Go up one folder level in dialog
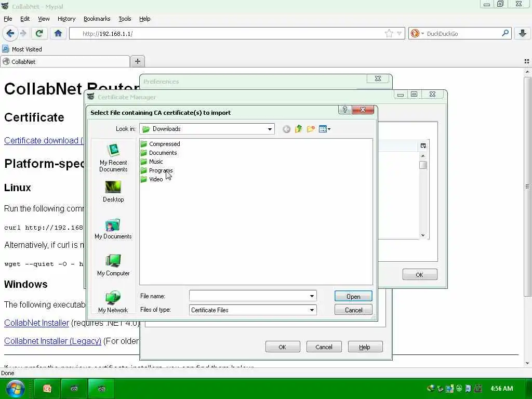The width and height of the screenshot is (532, 399). 299,129
